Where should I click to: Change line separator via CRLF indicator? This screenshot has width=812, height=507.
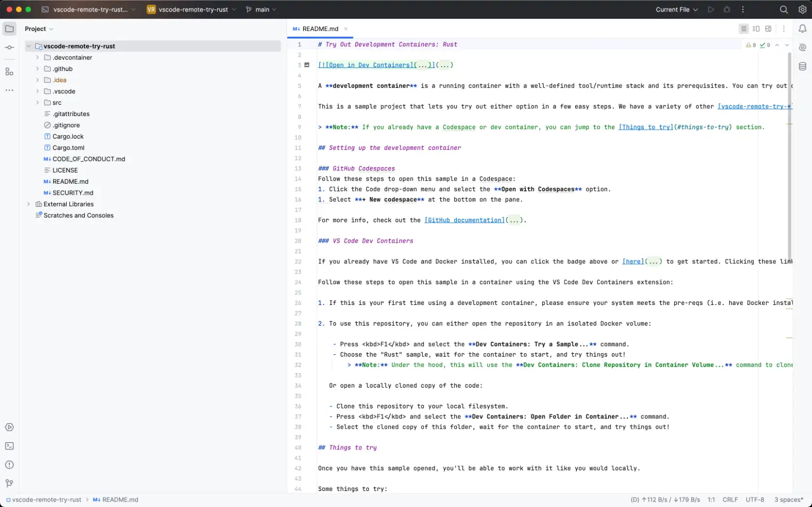[x=730, y=500]
